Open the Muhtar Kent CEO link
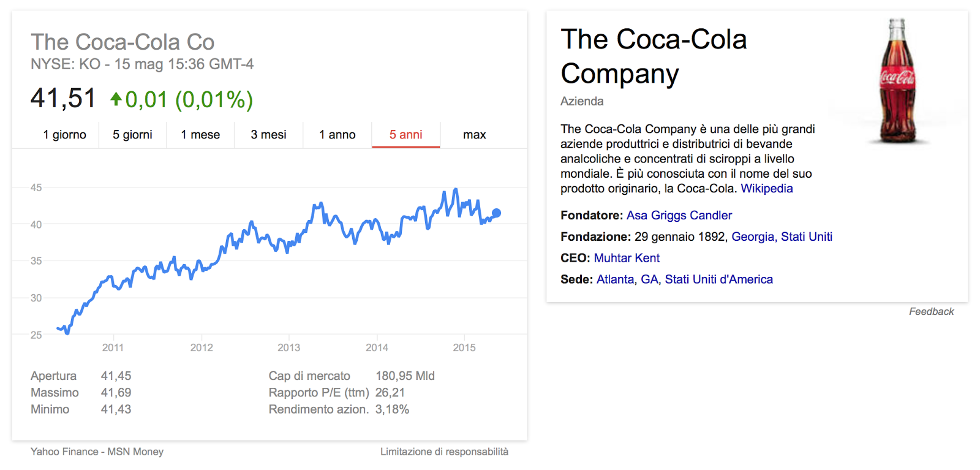980x470 pixels. click(x=627, y=259)
